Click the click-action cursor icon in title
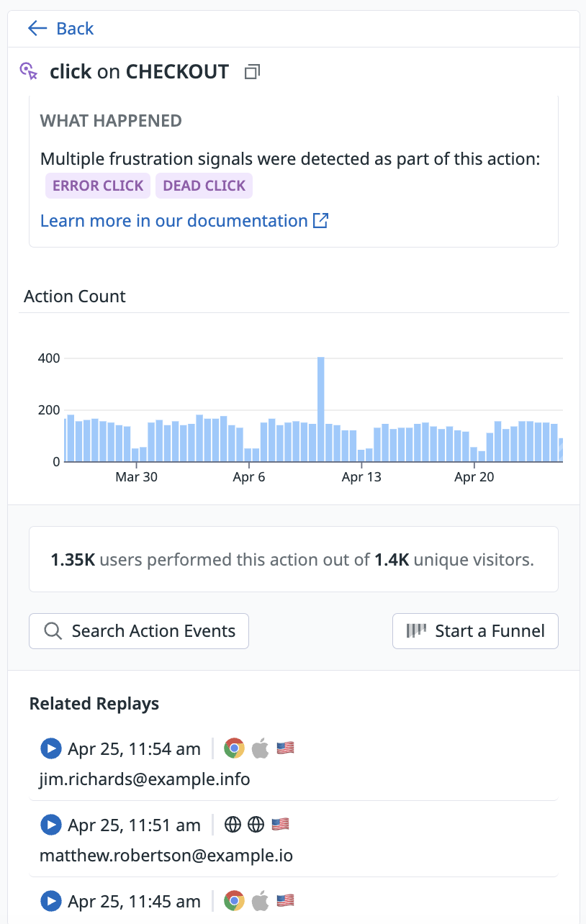The width and height of the screenshot is (586, 924). [28, 71]
